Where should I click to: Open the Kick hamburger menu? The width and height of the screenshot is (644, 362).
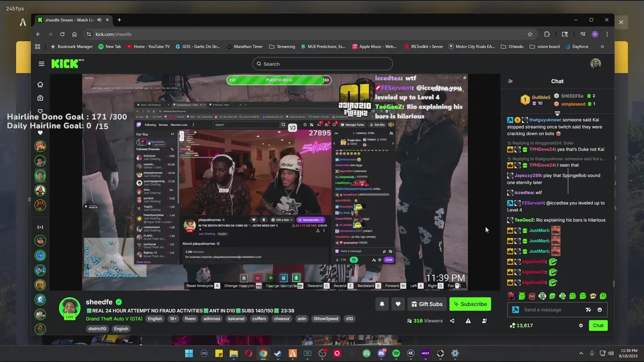(41, 64)
